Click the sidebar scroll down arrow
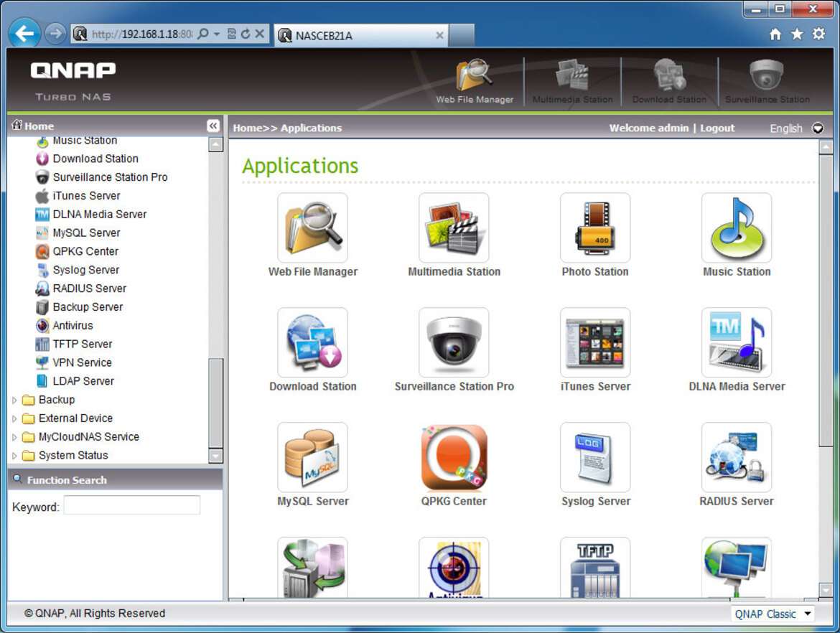 (x=216, y=456)
